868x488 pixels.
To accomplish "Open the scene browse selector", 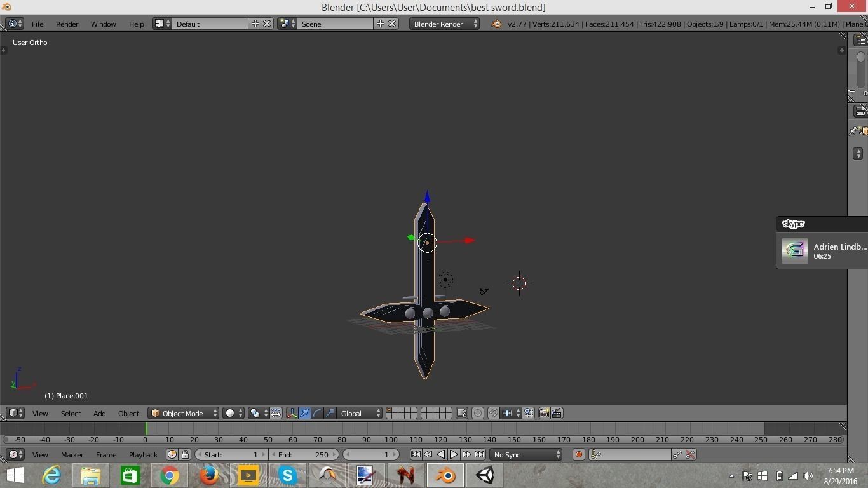I will [x=287, y=24].
